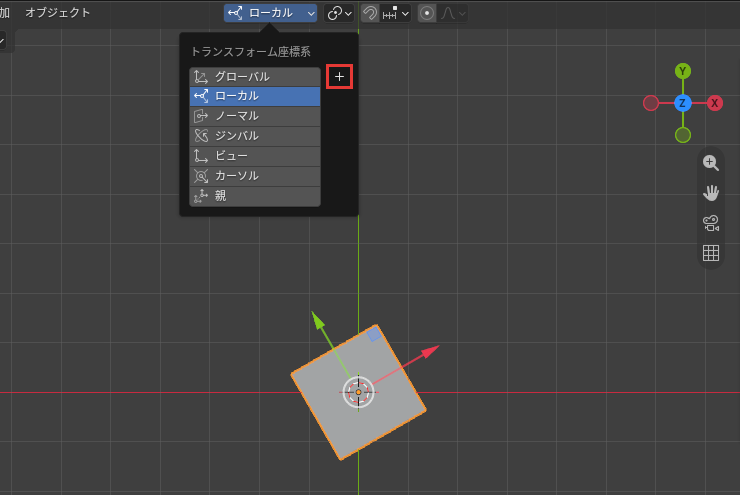Click the Z axis gizmo circle

point(682,103)
